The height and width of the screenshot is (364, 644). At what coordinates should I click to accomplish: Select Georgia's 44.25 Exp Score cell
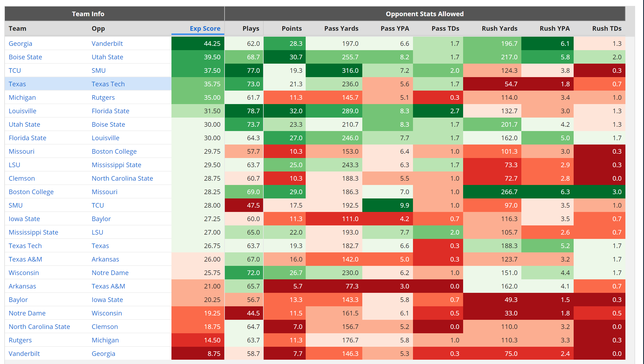[x=198, y=43]
